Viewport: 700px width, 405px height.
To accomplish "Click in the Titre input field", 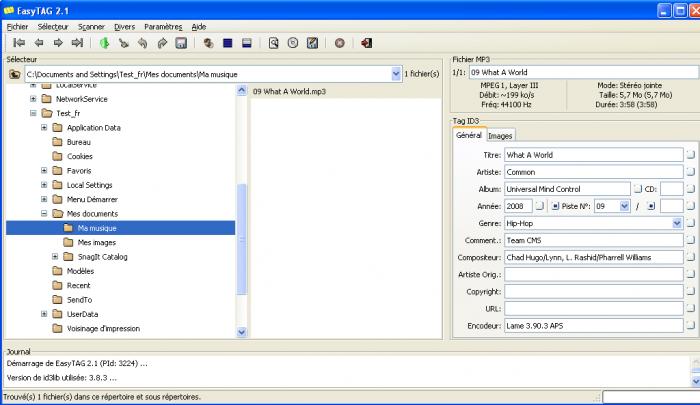I will coord(593,154).
